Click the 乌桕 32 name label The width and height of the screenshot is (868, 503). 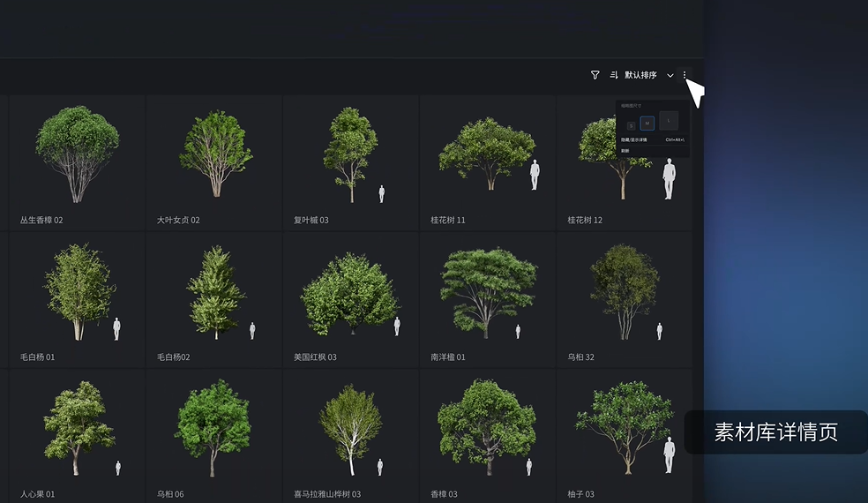click(580, 357)
